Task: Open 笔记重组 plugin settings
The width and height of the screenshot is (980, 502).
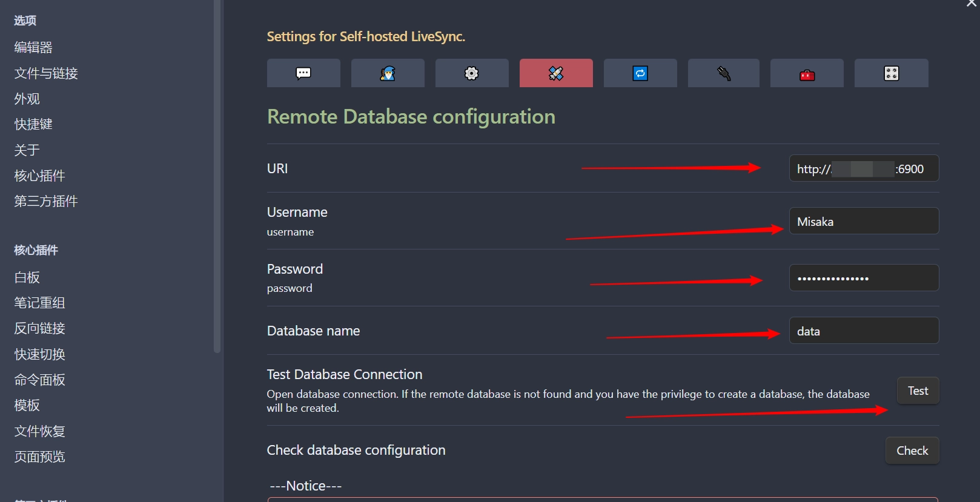Action: click(39, 303)
